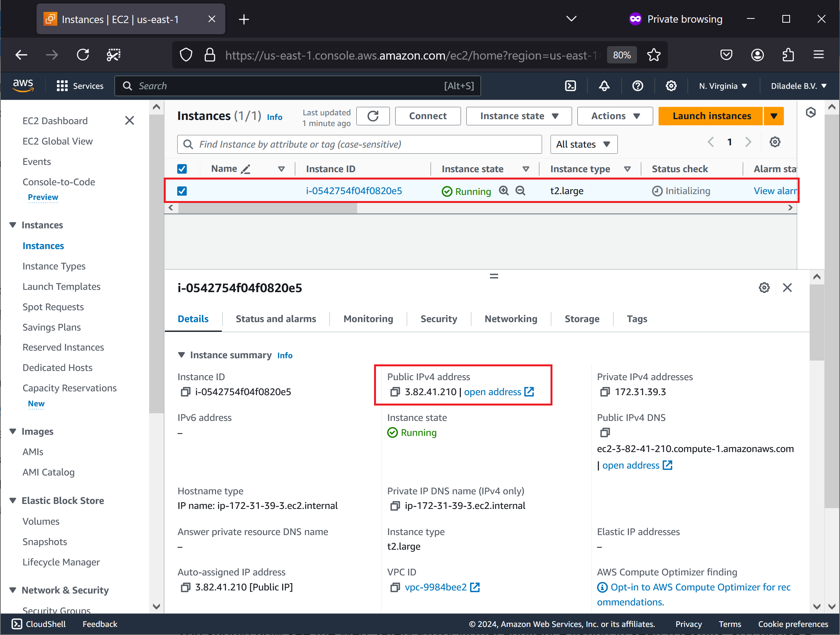Copy the public IPv4 address 3.82.41.210

[395, 392]
